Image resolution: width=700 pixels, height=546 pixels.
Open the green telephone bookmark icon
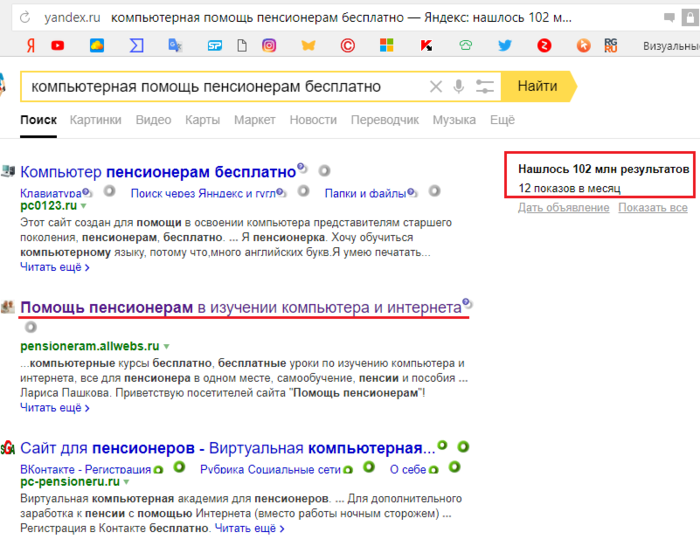point(466,45)
